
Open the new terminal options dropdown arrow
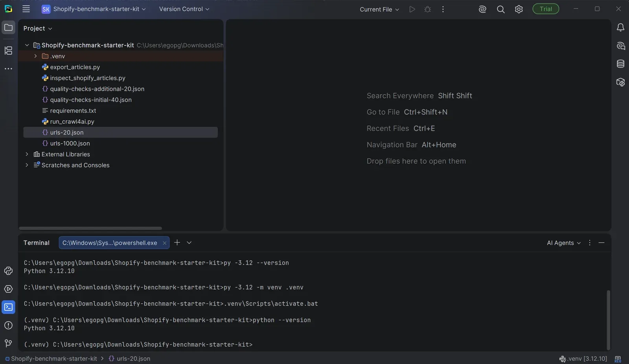point(189,243)
